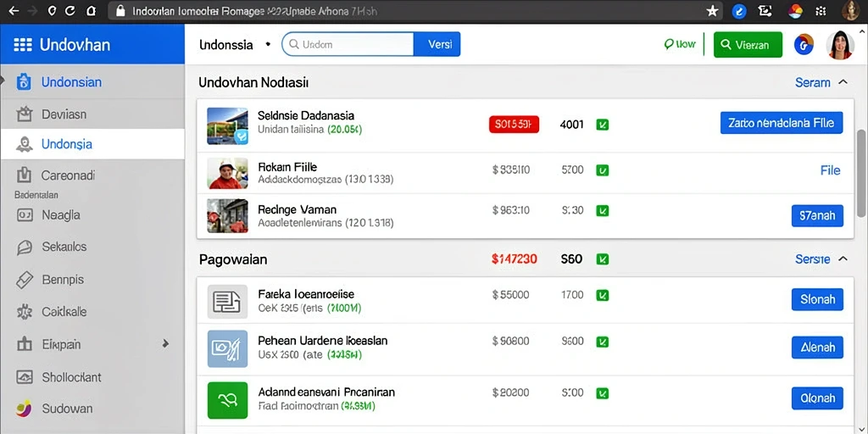The width and height of the screenshot is (868, 434).
Task: Click the red $147230 total in Pagowalan row
Action: click(514, 259)
